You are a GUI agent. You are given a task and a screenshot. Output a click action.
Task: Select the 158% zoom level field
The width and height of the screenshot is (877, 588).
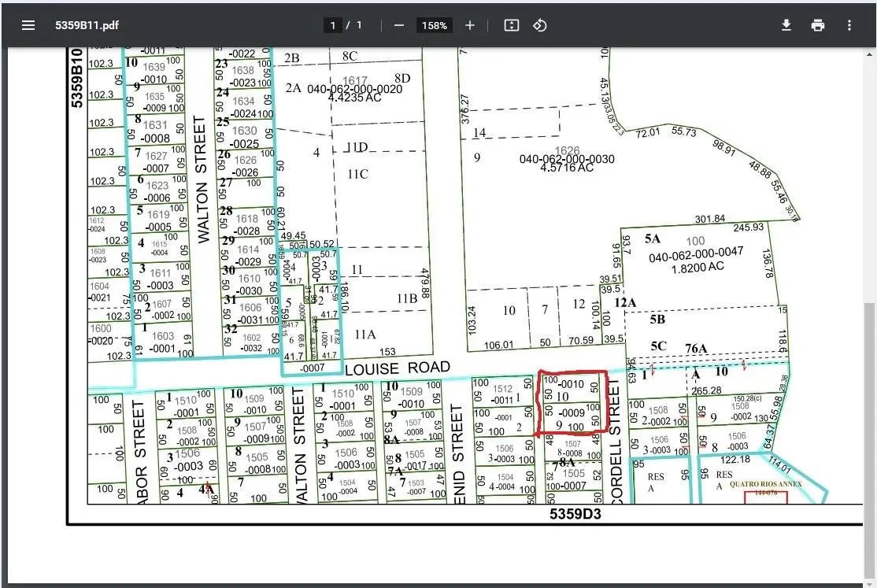point(434,25)
